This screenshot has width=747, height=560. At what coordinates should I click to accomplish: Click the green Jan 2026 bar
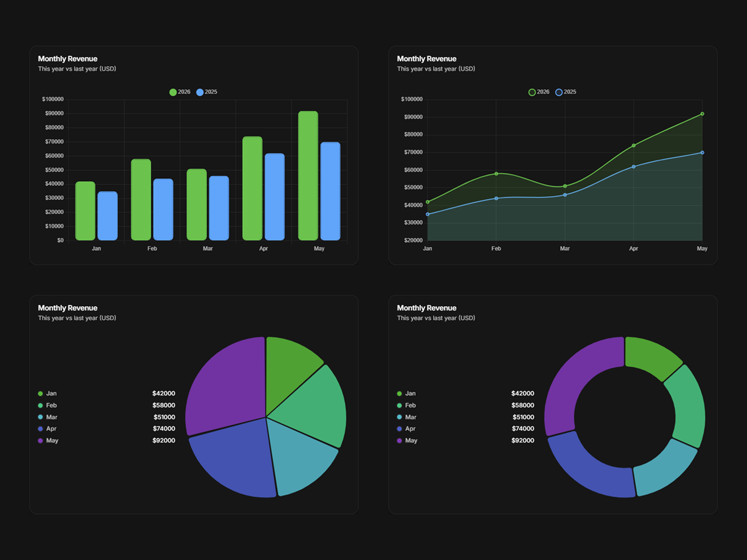pyautogui.click(x=85, y=211)
